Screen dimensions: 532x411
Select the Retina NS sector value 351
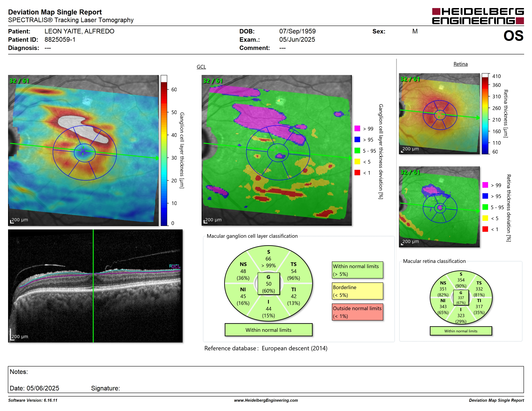[443, 289]
